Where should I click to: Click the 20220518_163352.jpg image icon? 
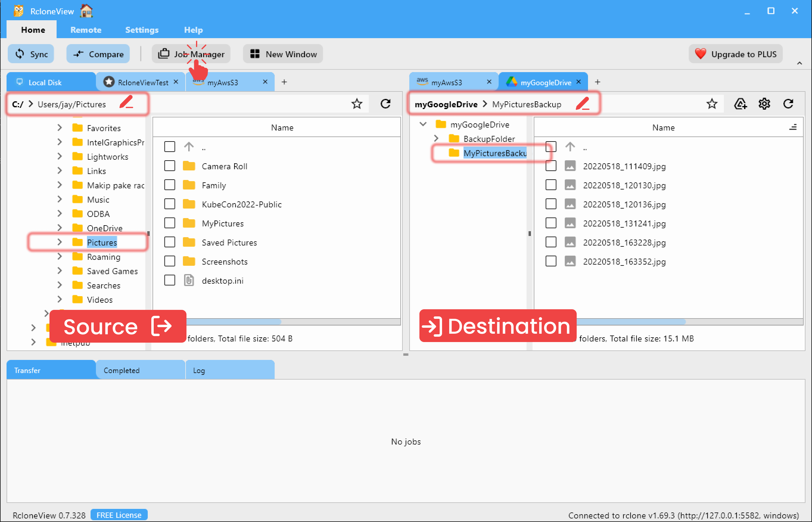570,261
